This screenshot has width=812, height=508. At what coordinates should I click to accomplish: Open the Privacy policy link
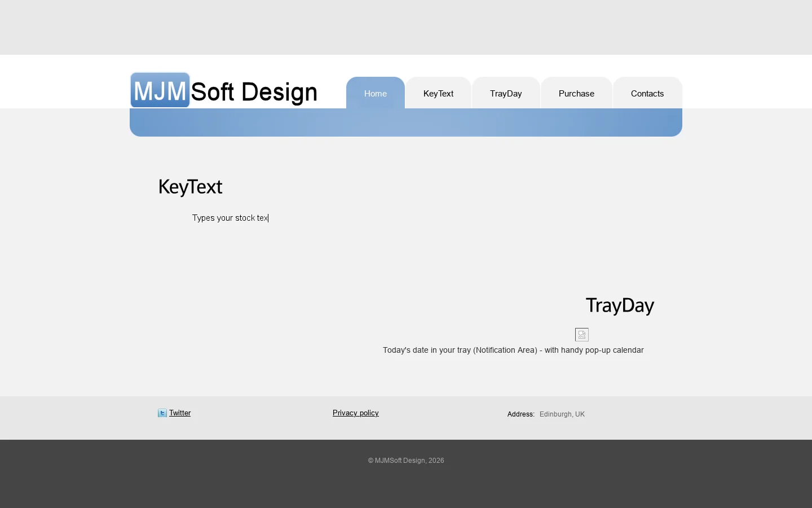click(x=356, y=413)
